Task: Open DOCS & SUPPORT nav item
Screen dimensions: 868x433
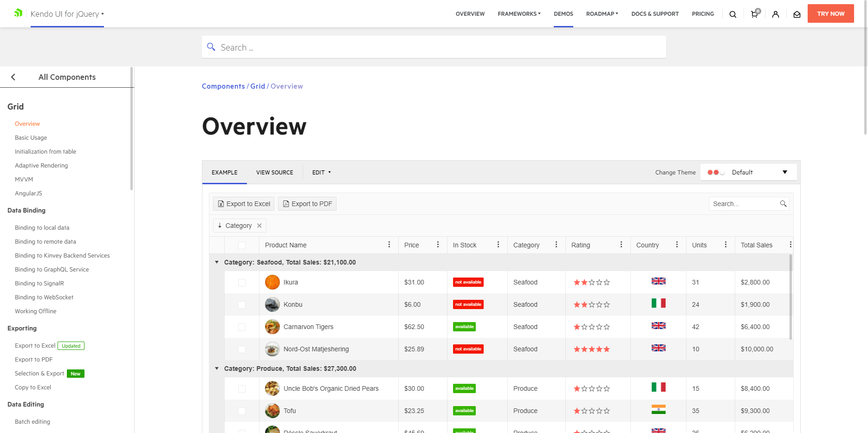Action: click(x=655, y=14)
